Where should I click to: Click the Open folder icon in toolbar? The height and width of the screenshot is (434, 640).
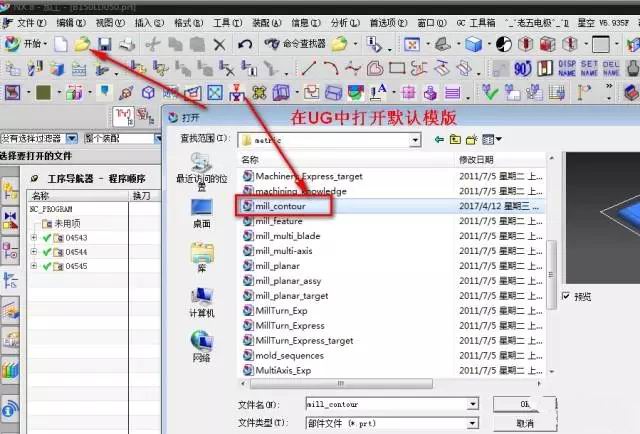[82, 44]
